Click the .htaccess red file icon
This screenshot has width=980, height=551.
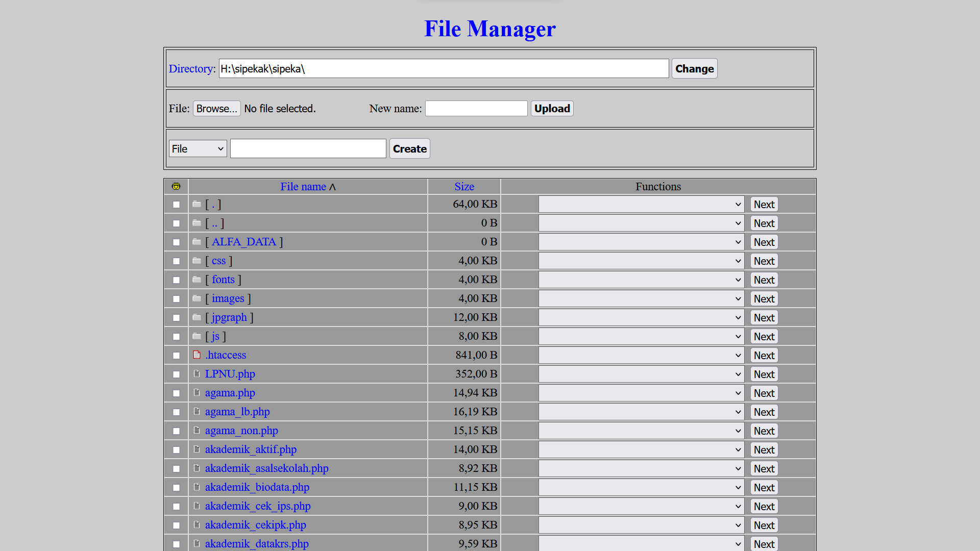197,355
